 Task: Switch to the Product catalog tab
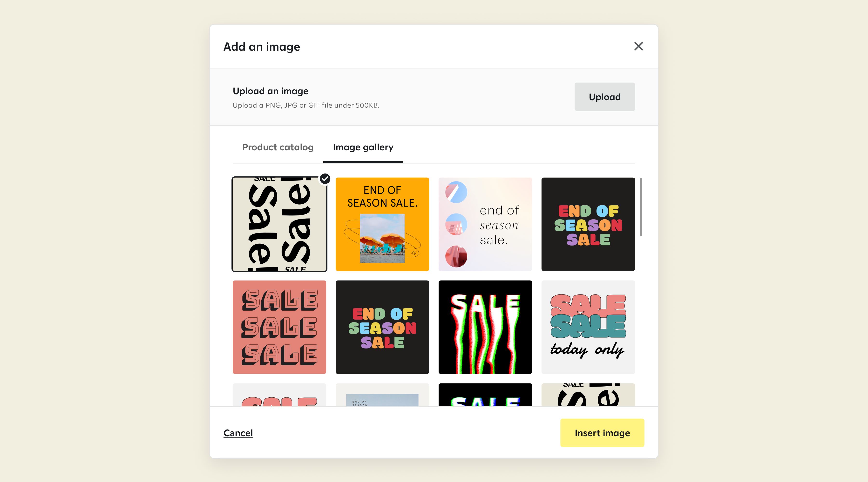[278, 147]
